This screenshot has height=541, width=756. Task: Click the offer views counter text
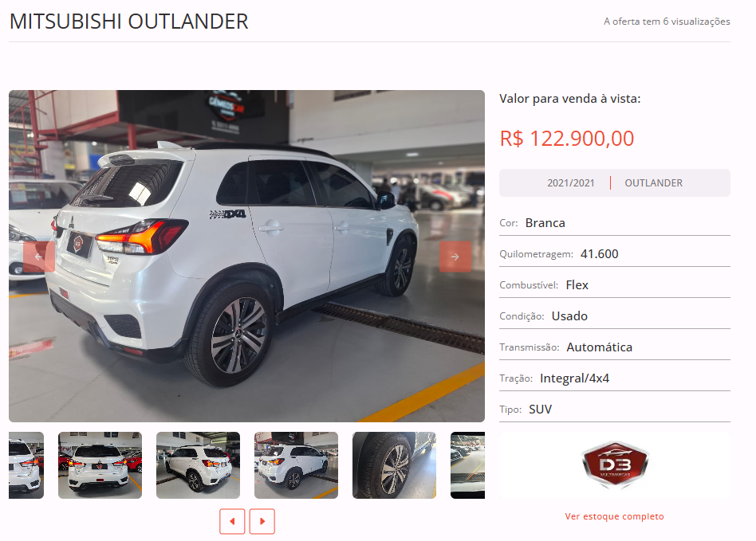tap(667, 22)
